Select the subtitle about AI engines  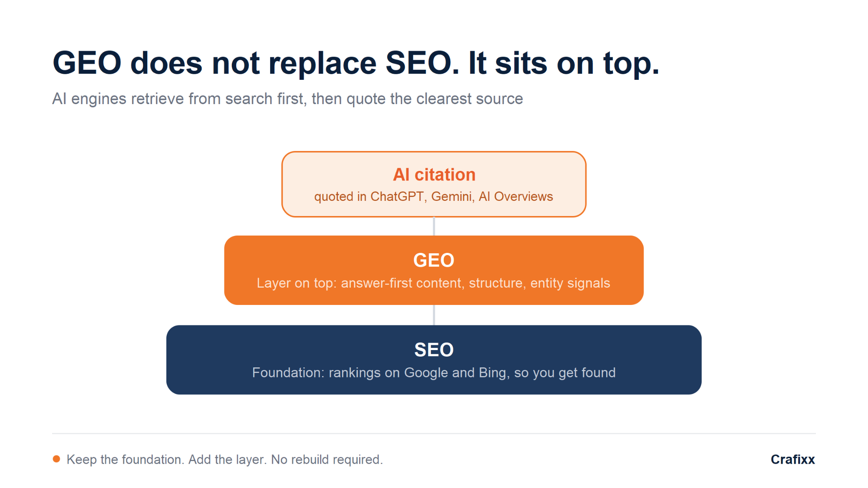point(287,99)
